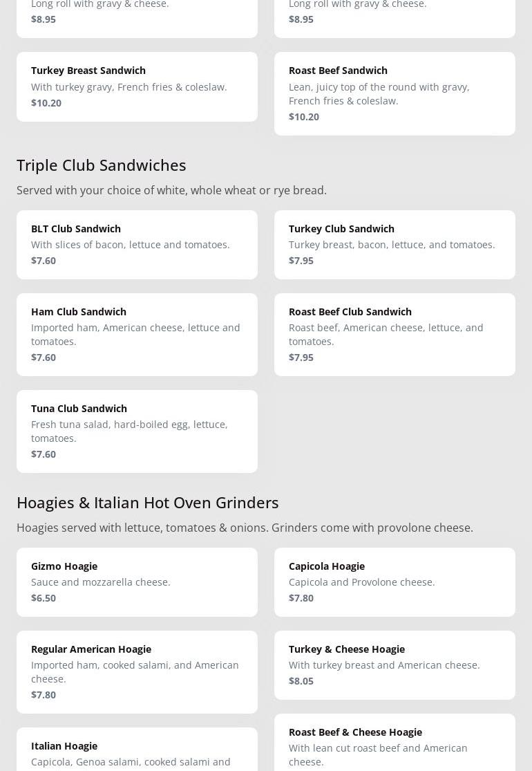The height and width of the screenshot is (771, 532).
Task: Open the Turkey & Cheese Hoagie
Action: point(395,665)
